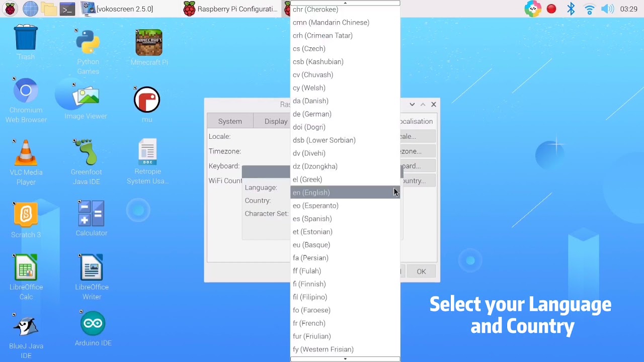Choose da (Danish) from list
The width and height of the screenshot is (644, 362).
pyautogui.click(x=345, y=101)
